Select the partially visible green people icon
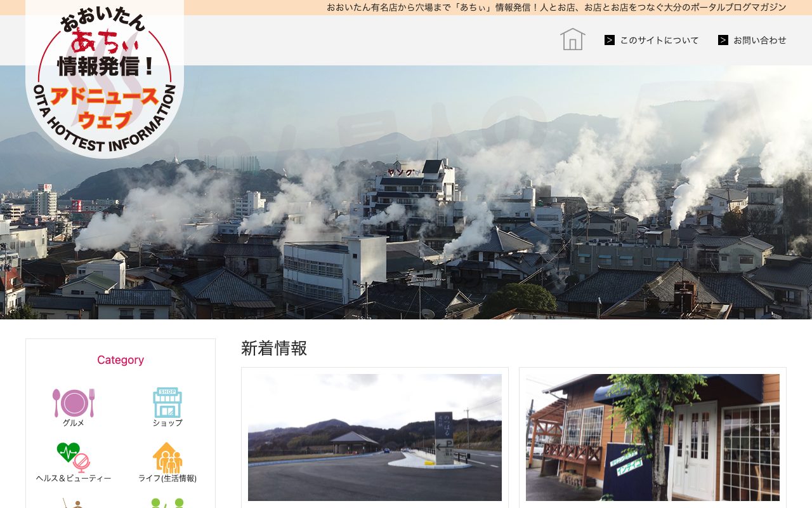The height and width of the screenshot is (508, 812). point(167,503)
